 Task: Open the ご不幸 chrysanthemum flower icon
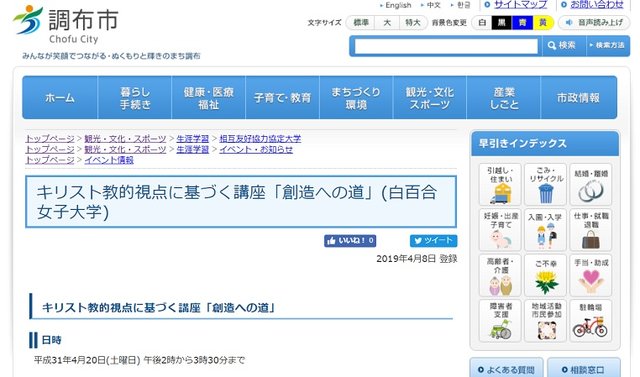click(x=545, y=275)
